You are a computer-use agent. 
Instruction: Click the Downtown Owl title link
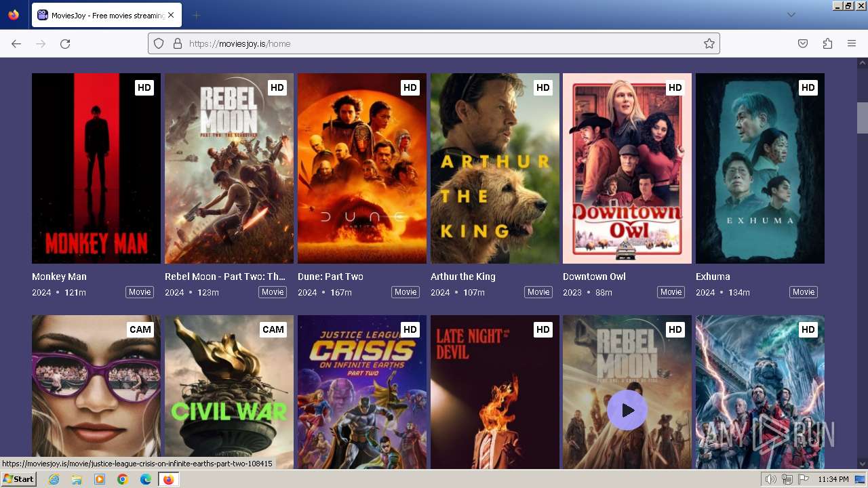tap(594, 277)
